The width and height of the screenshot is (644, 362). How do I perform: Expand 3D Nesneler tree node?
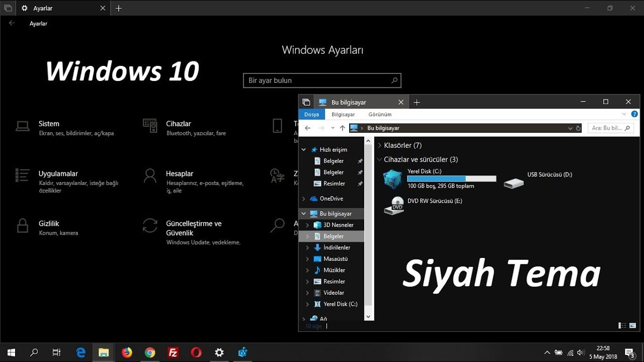tap(307, 225)
